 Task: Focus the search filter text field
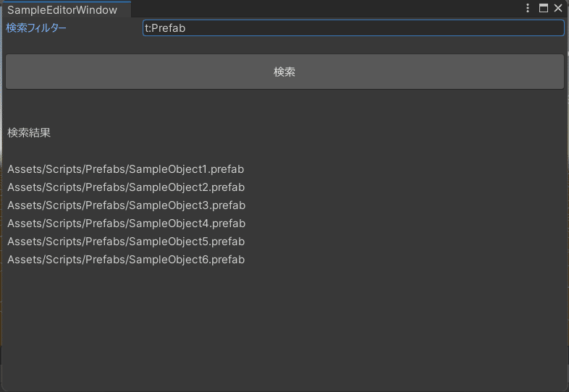tap(353, 28)
